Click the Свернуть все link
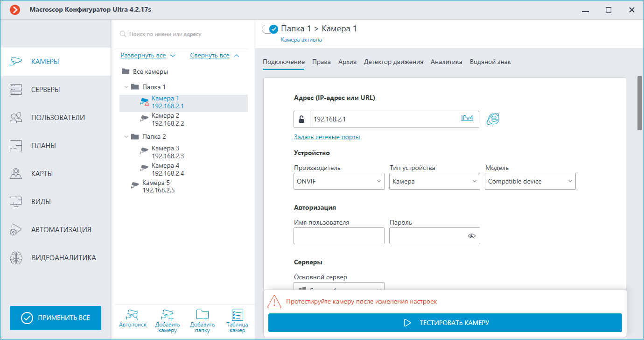Image resolution: width=644 pixels, height=340 pixels. pos(210,55)
